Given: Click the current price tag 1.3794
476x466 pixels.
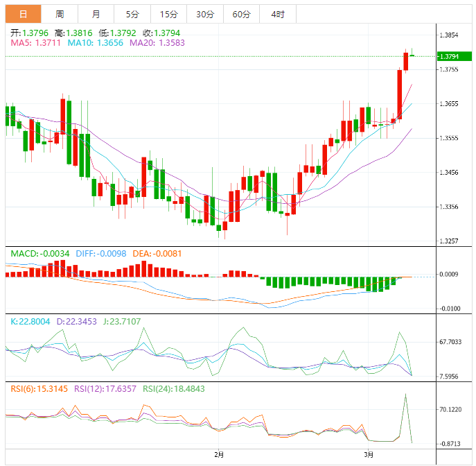Looking at the screenshot, I should pyautogui.click(x=449, y=56).
